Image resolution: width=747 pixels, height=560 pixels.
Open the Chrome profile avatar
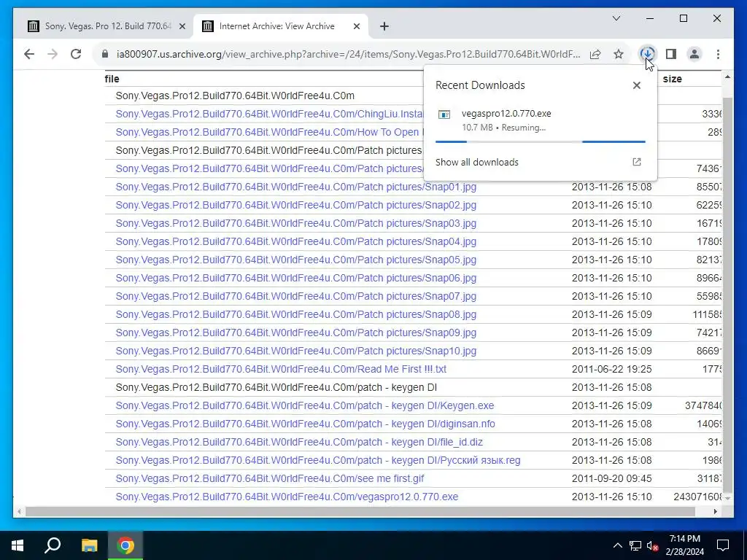point(694,54)
